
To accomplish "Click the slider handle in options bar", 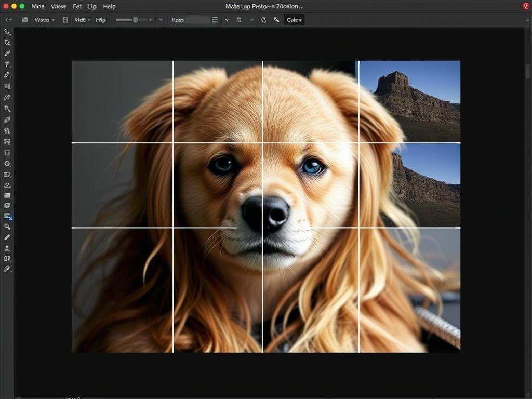I will click(136, 20).
